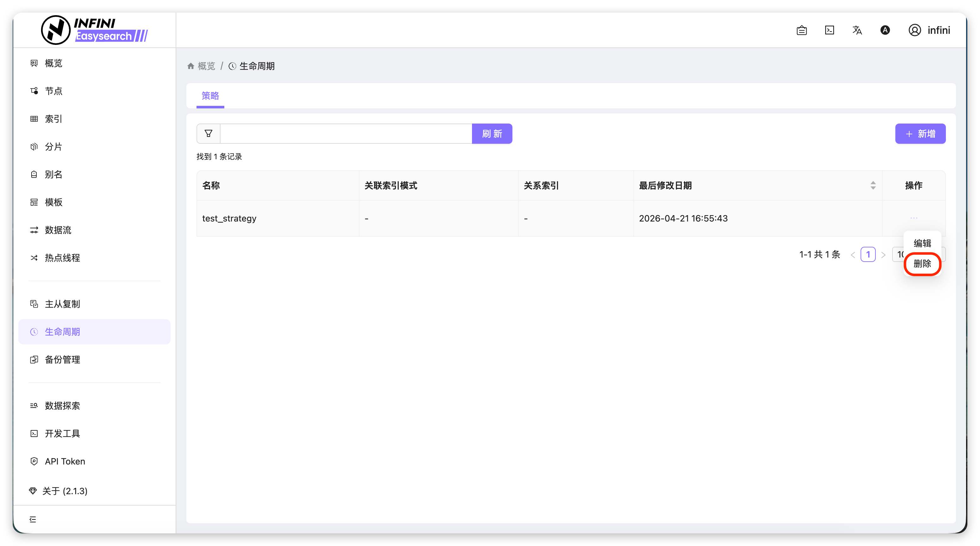980x546 pixels.
Task: Open the infini user account menu
Action: click(x=929, y=30)
